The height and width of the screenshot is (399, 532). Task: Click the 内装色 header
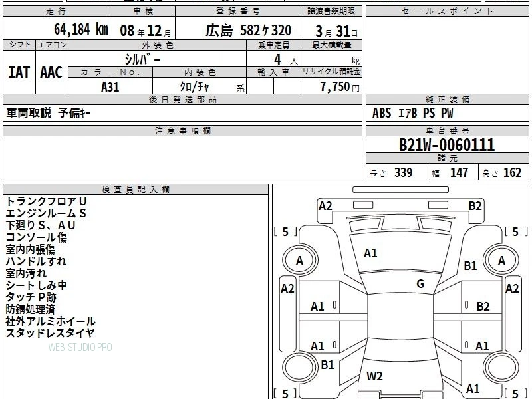pyautogui.click(x=200, y=72)
